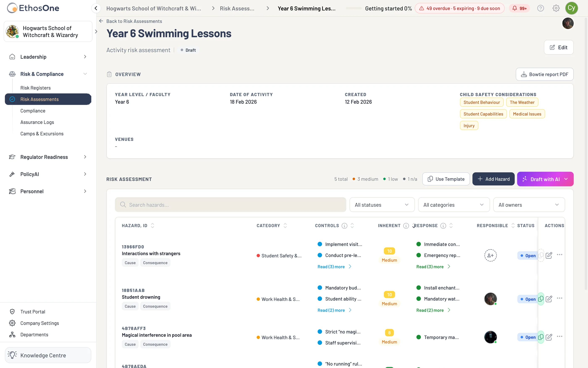
Task: Open Compliance in the sidebar
Action: [33, 111]
